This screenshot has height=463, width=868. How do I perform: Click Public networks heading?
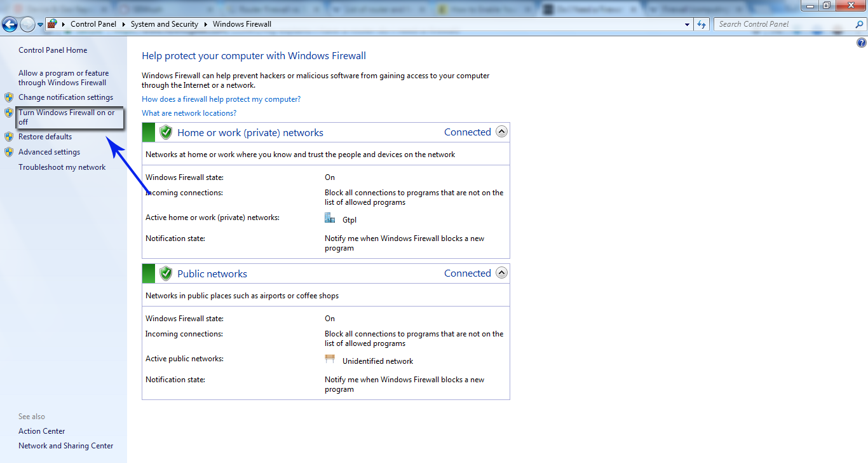coord(212,274)
